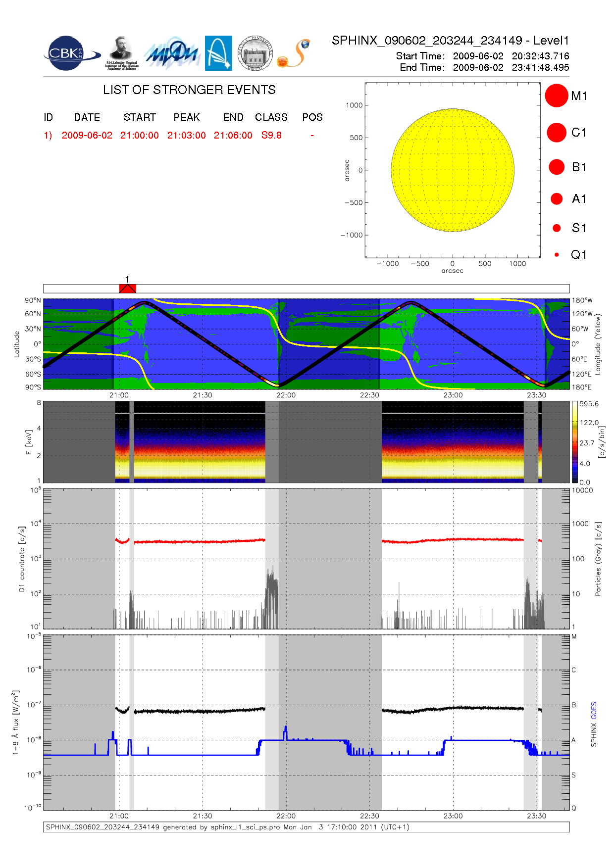Image resolution: width=614 pixels, height=868 pixels.
Task: Click the DATE column header
Action: tap(87, 117)
